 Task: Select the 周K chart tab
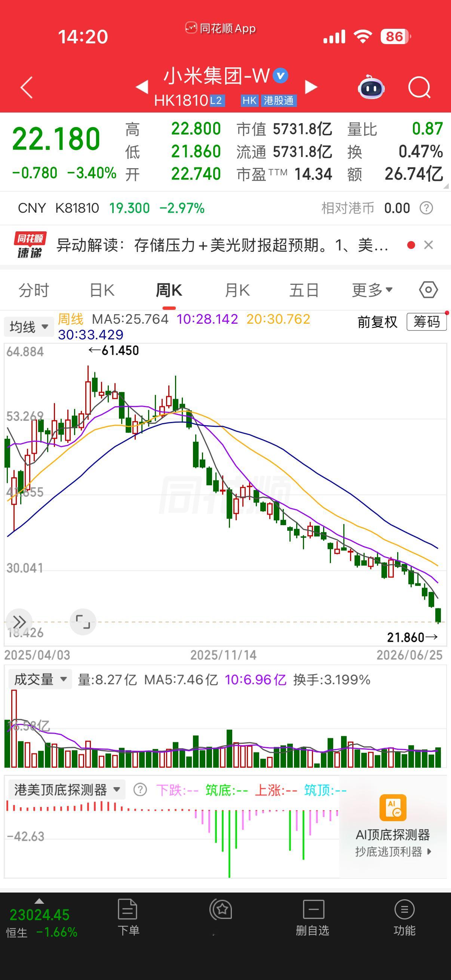coord(169,290)
